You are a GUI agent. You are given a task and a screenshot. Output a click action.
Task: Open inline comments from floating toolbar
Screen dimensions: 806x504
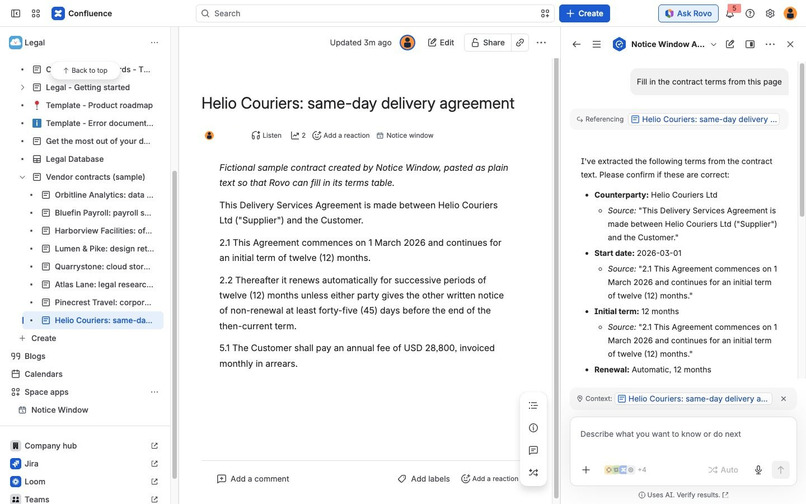[533, 450]
